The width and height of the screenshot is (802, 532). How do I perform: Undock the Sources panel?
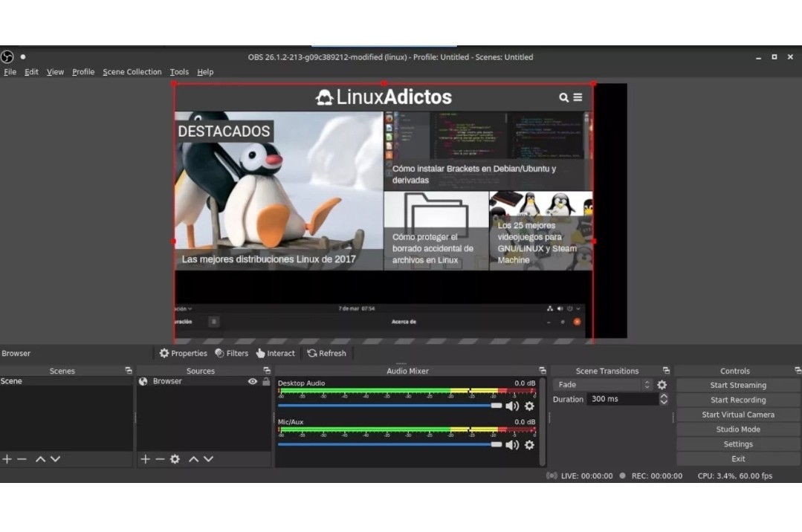pyautogui.click(x=267, y=370)
